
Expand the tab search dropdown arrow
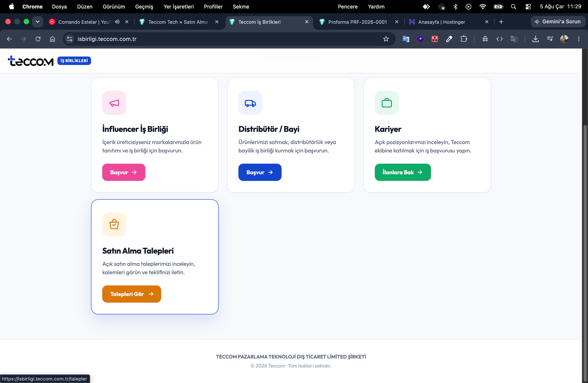(x=37, y=22)
